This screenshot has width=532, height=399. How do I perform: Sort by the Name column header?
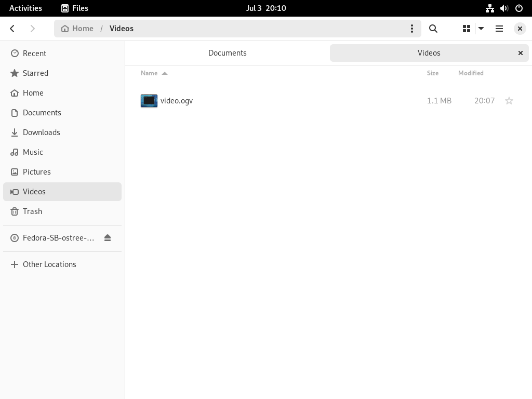click(x=154, y=73)
